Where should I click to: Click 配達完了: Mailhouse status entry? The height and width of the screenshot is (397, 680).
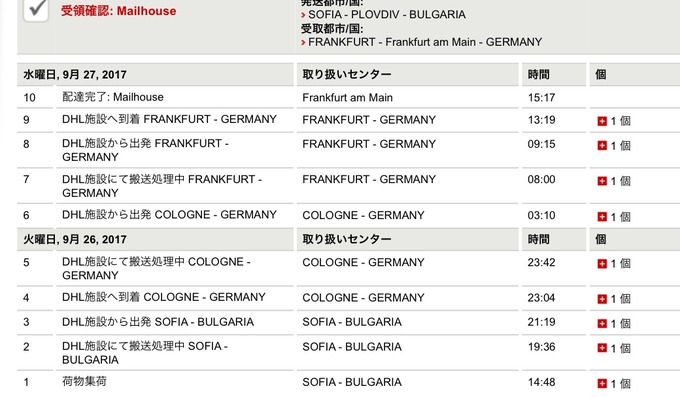click(x=113, y=97)
